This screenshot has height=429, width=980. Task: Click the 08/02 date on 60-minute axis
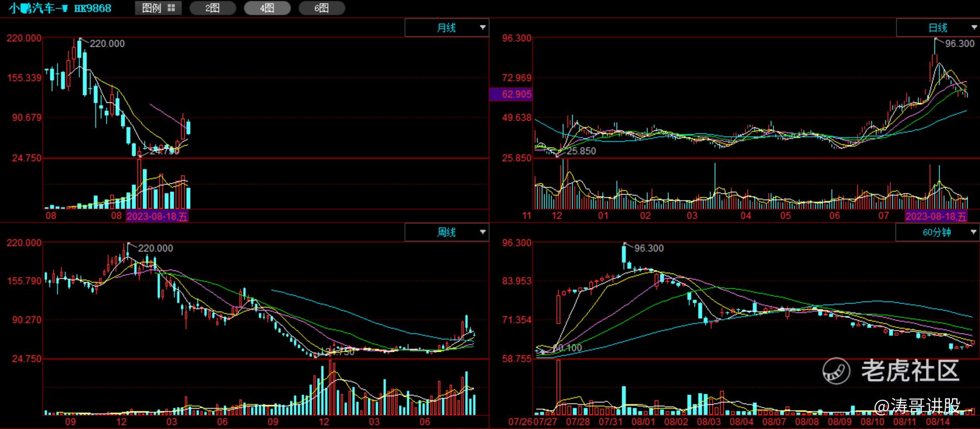[676, 422]
